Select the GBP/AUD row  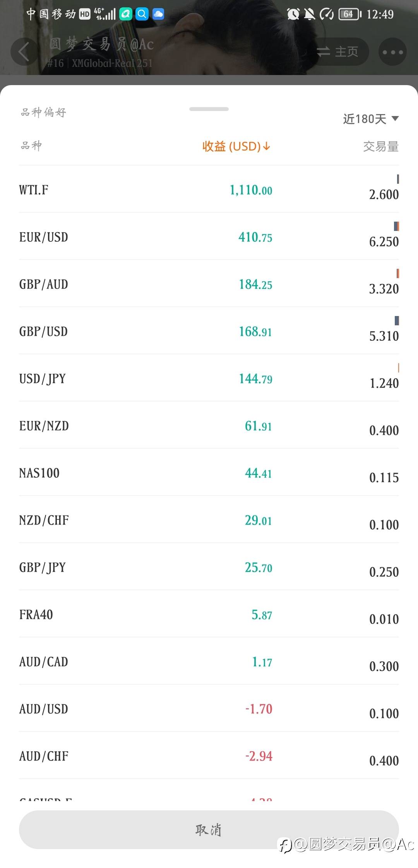209,284
